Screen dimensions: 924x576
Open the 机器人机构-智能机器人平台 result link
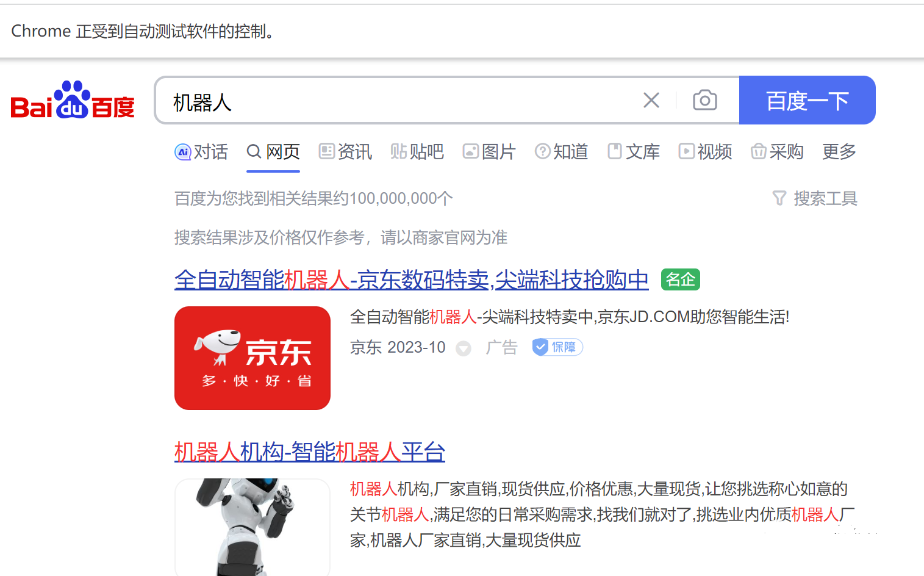click(x=310, y=452)
